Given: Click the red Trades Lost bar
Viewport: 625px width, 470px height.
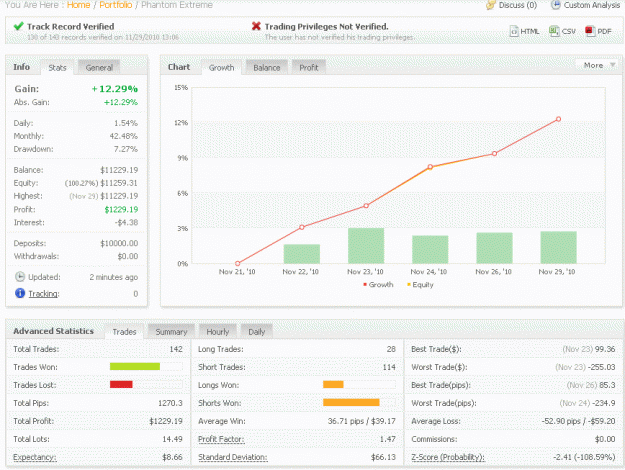Looking at the screenshot, I should pos(121,384).
